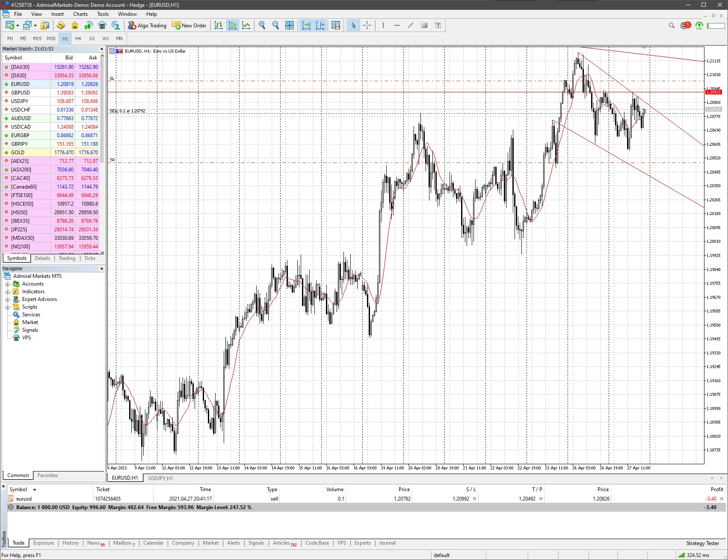Pick the horizontal line drawing tool
The height and width of the screenshot is (560, 728).
point(397,26)
